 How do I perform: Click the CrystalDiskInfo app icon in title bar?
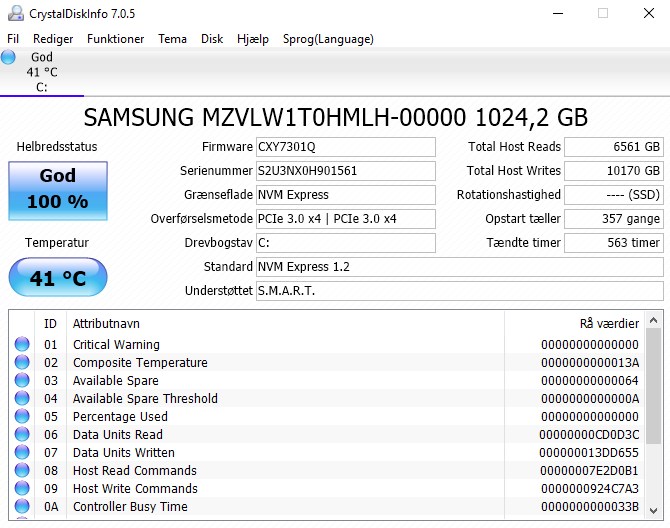click(14, 13)
